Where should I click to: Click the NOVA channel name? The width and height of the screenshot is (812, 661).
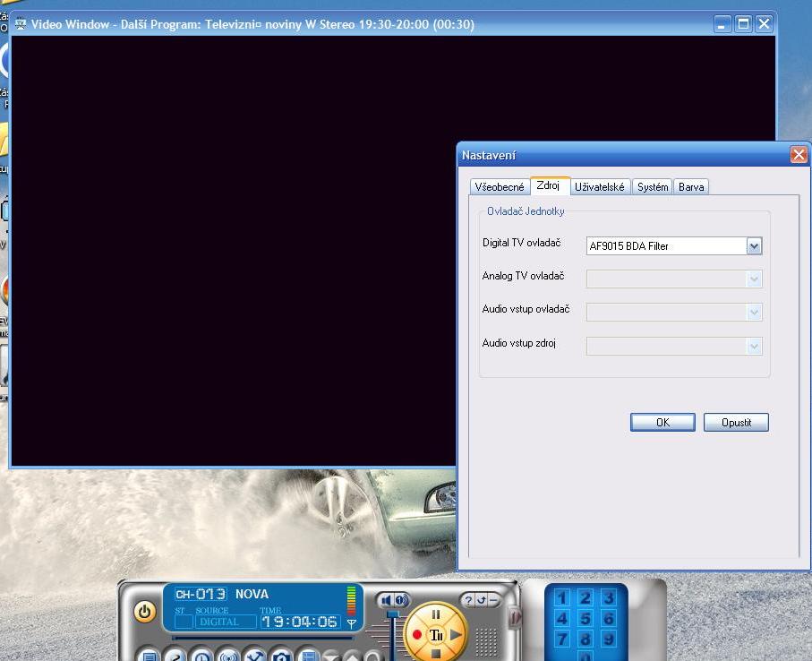tap(252, 594)
